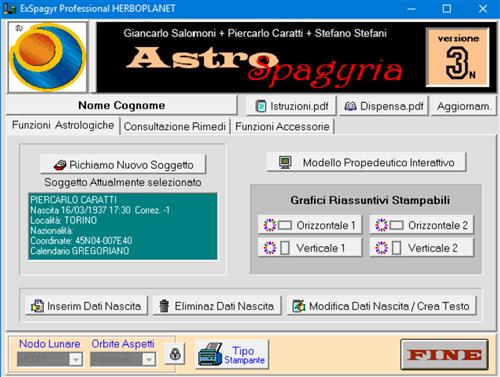Click "PIERCARLO CARATTI" subject name text

[x=73, y=200]
